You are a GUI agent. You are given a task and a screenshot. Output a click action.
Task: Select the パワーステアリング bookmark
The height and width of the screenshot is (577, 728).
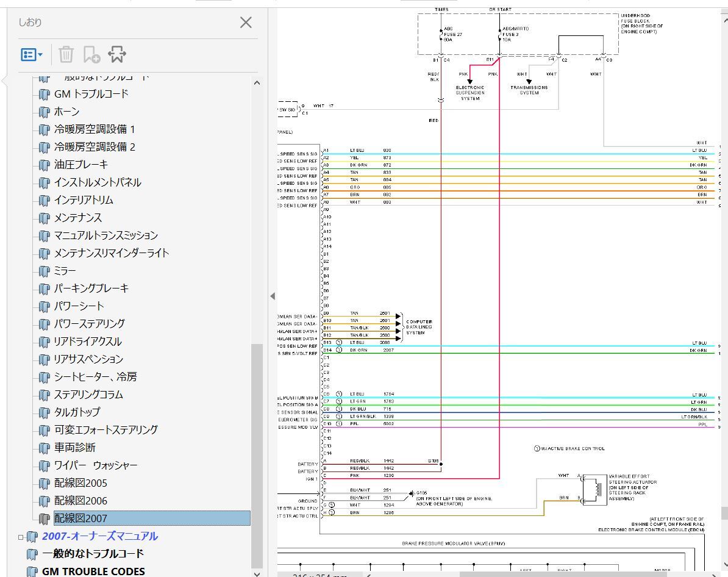coord(90,323)
